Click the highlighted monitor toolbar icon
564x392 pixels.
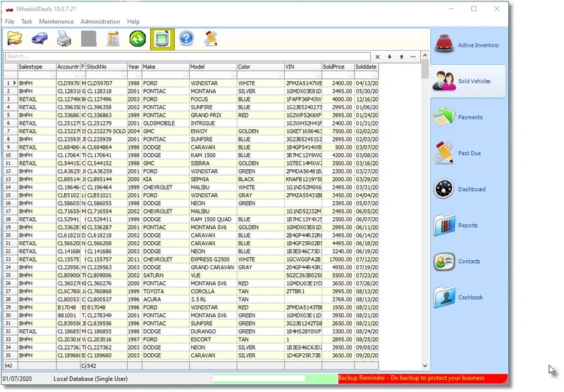(161, 39)
